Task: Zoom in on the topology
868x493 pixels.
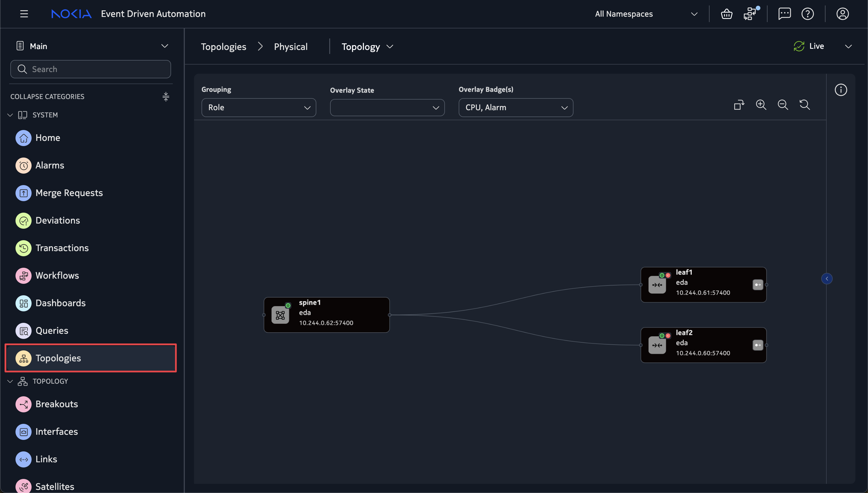Action: [761, 105]
